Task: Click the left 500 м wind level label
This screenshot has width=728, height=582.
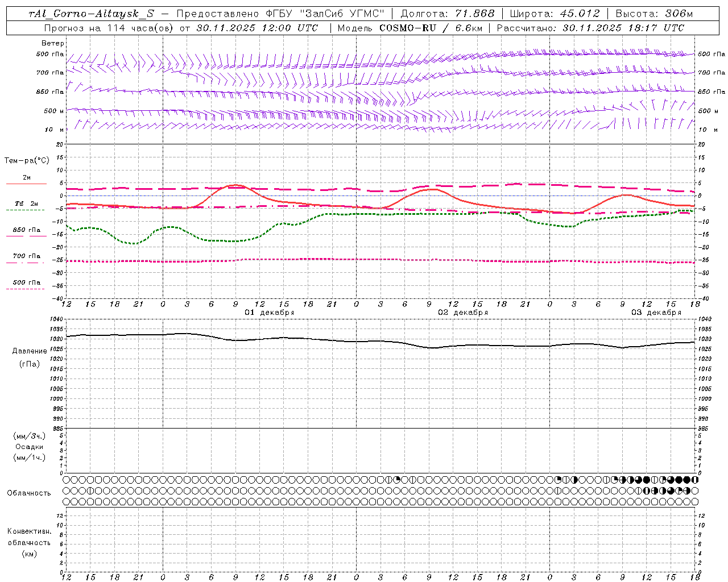Action: coord(54,111)
